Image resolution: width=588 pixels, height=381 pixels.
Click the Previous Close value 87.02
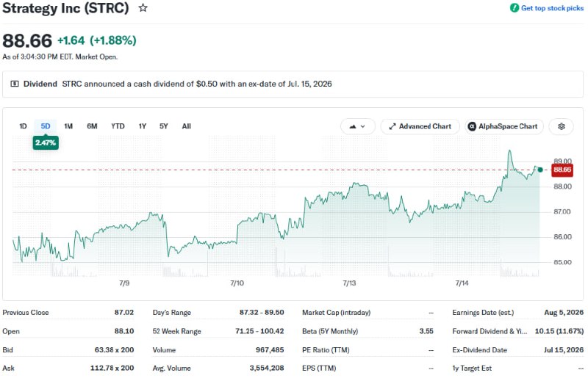[124, 313]
